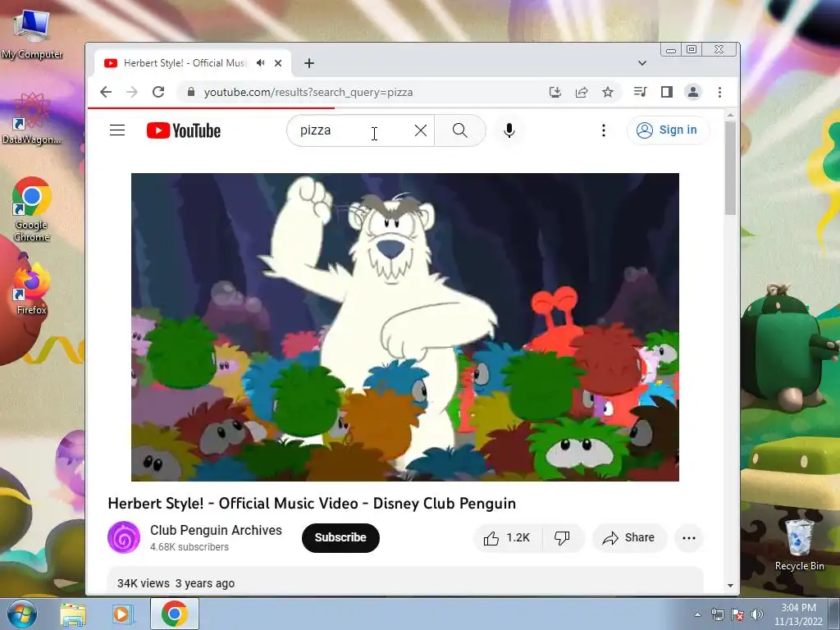Select the DataWagon desktop shortcut
Screen dimensions: 840x630
(32, 118)
